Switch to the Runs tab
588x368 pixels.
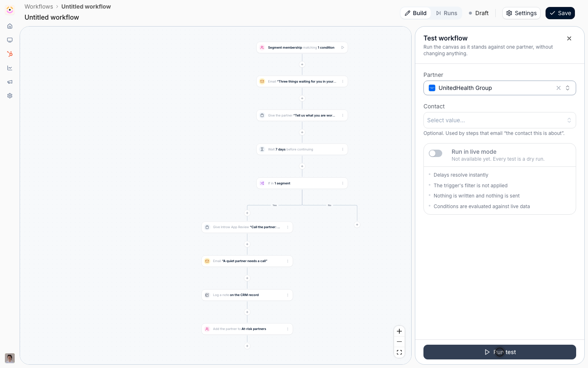[x=446, y=13]
